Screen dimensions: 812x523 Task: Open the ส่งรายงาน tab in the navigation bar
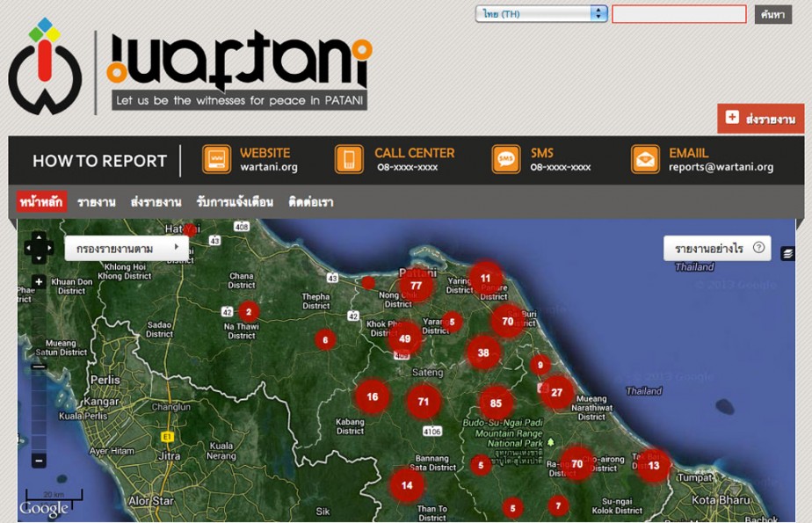click(x=156, y=202)
